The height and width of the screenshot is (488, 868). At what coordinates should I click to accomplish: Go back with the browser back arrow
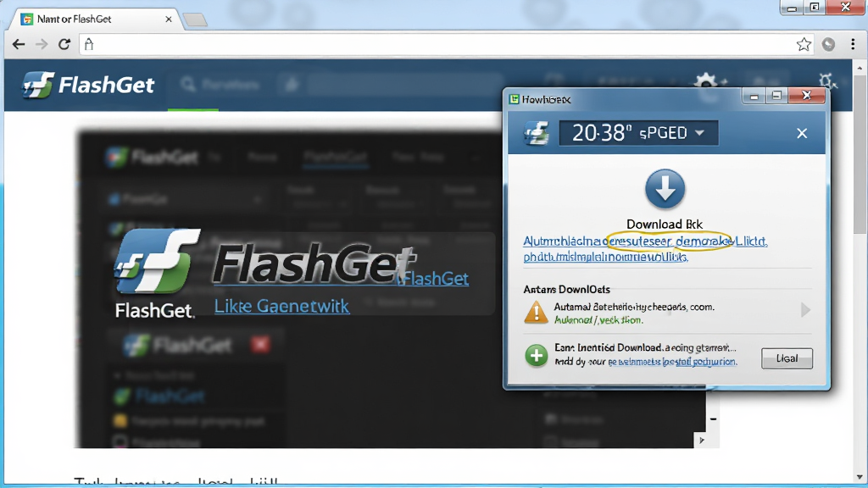point(19,44)
